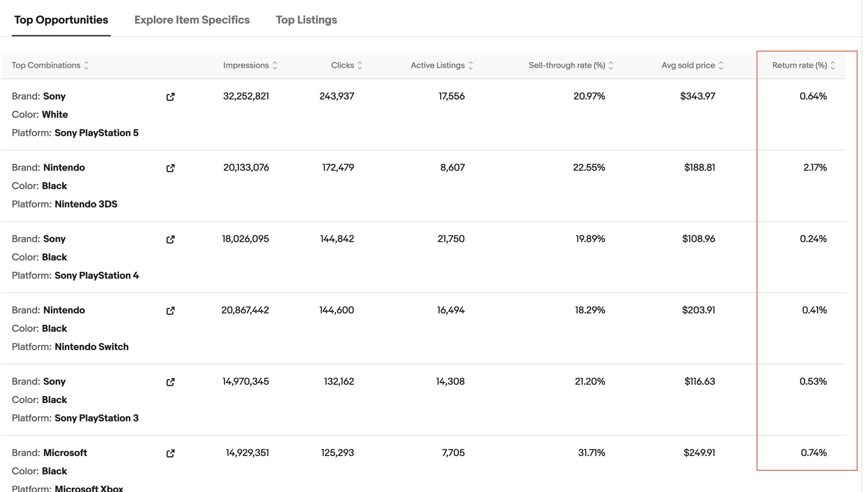The image size is (868, 492).
Task: Sort by Sell-through rate (%)
Action: (611, 65)
